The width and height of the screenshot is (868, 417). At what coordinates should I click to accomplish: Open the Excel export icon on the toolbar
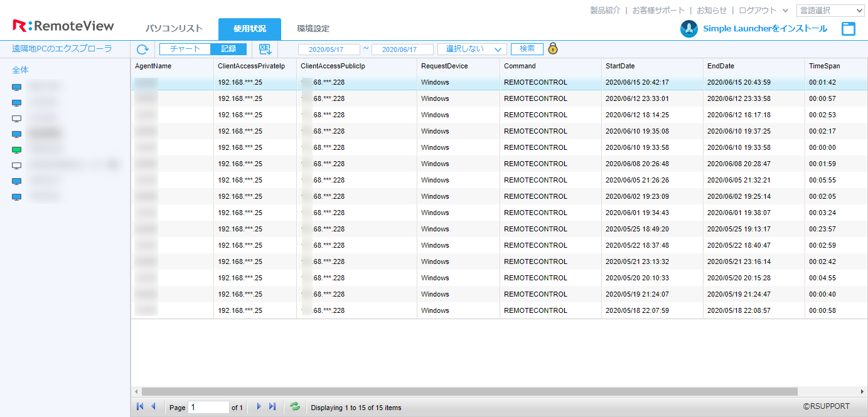[x=265, y=49]
